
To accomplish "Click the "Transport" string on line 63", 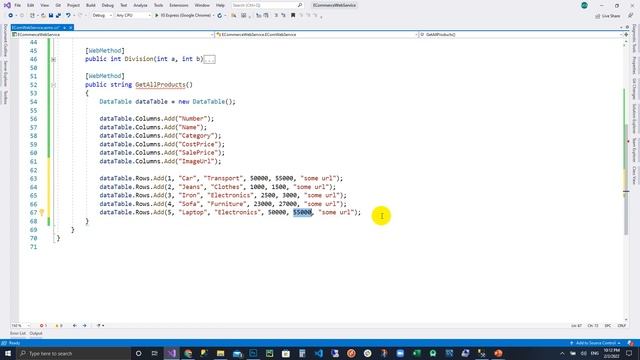I will [223, 178].
